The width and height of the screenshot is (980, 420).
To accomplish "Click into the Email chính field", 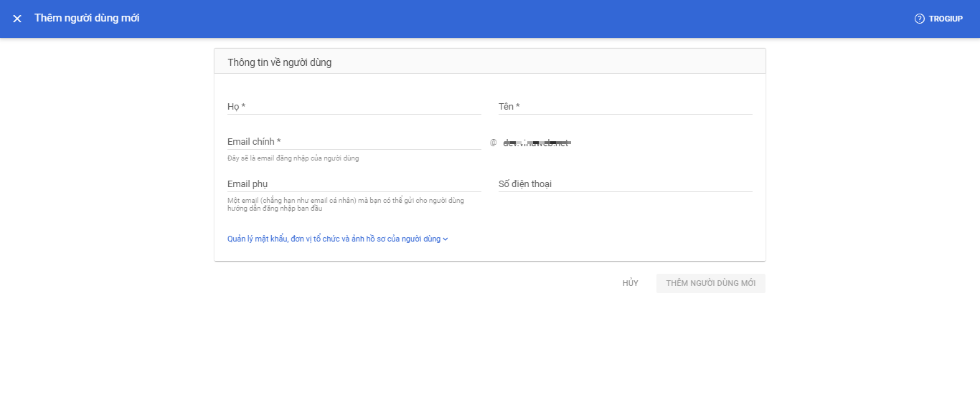I will coord(354,142).
